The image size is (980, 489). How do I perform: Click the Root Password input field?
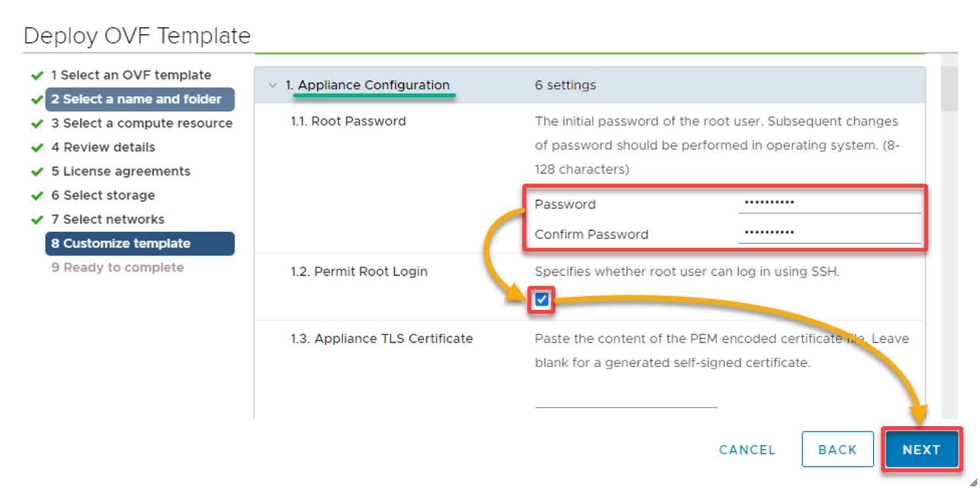coord(829,203)
